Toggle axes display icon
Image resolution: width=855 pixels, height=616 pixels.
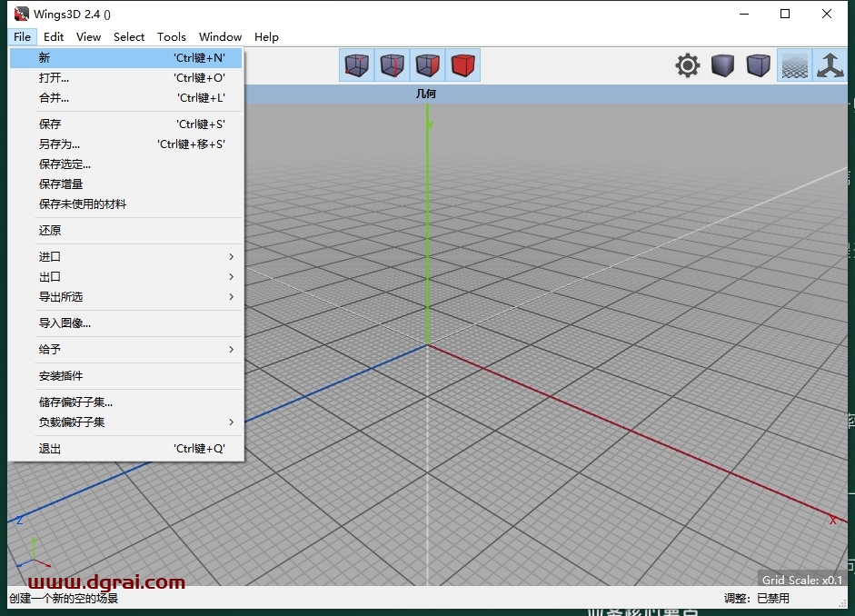point(830,65)
